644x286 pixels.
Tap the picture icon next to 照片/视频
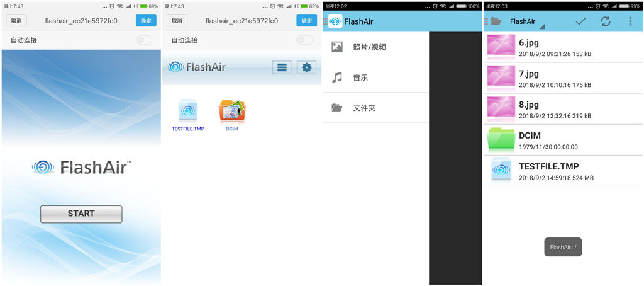(x=337, y=47)
